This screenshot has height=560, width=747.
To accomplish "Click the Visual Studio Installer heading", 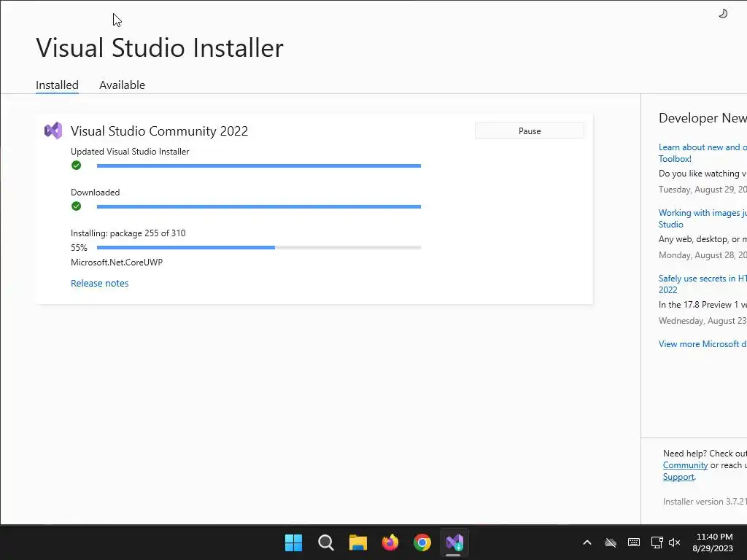I will [160, 47].
